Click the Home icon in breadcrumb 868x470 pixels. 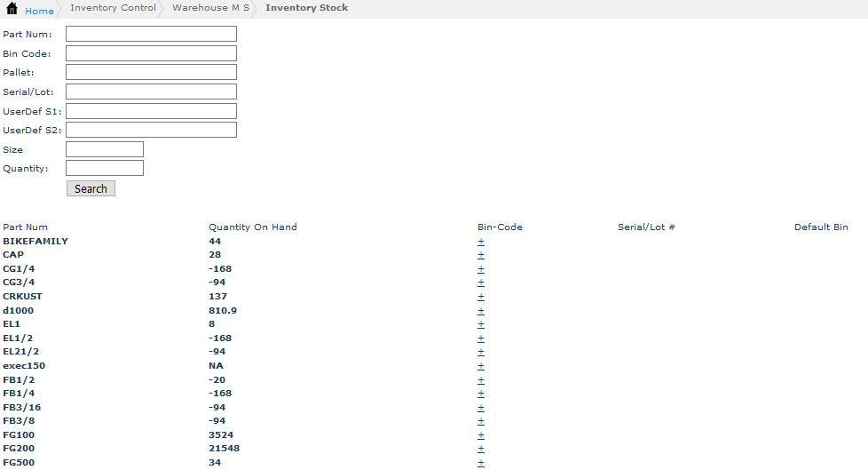click(x=12, y=10)
